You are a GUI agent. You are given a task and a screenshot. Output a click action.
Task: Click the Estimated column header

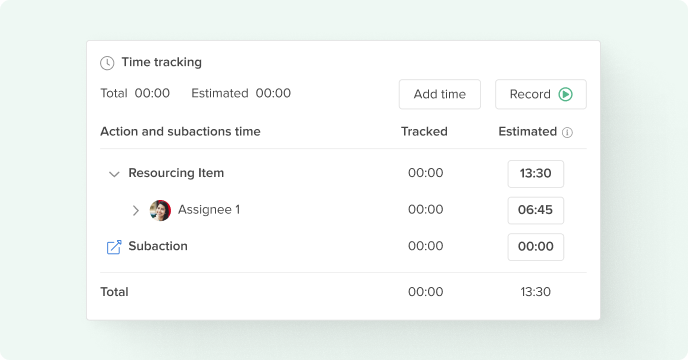(x=527, y=132)
